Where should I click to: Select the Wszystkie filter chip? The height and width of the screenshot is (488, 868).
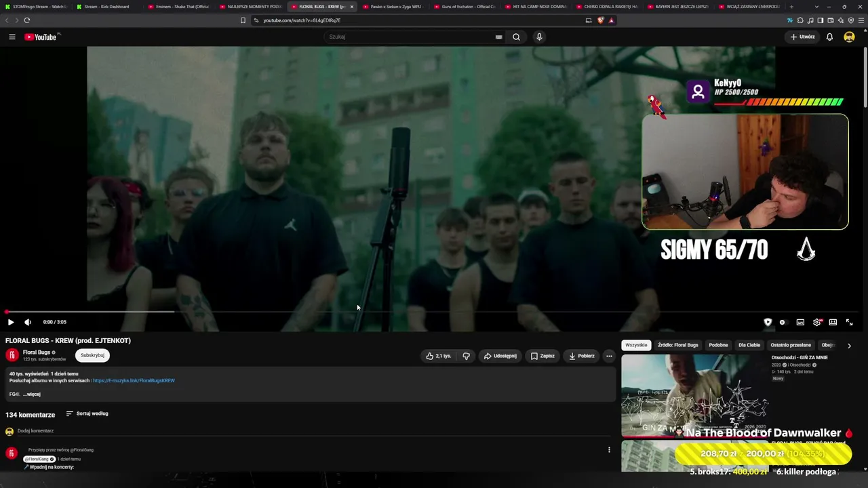click(x=636, y=345)
